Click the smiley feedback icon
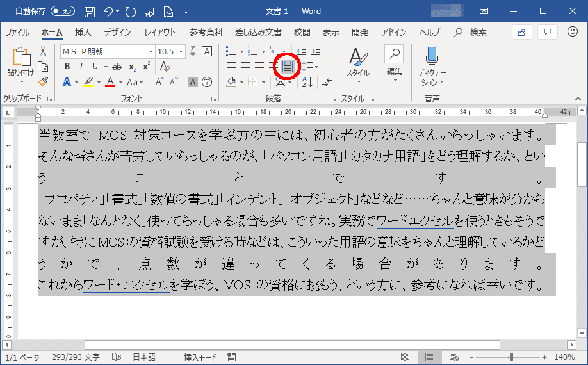The height and width of the screenshot is (365, 588). 572,32
